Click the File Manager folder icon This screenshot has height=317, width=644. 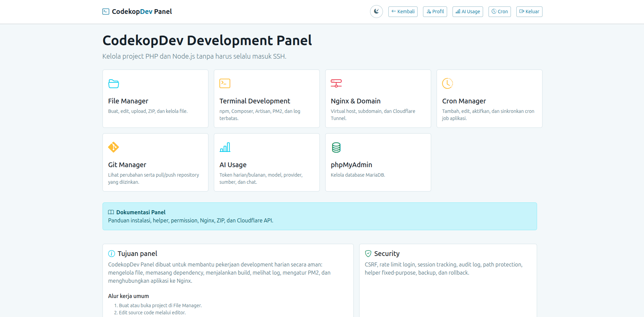113,83
